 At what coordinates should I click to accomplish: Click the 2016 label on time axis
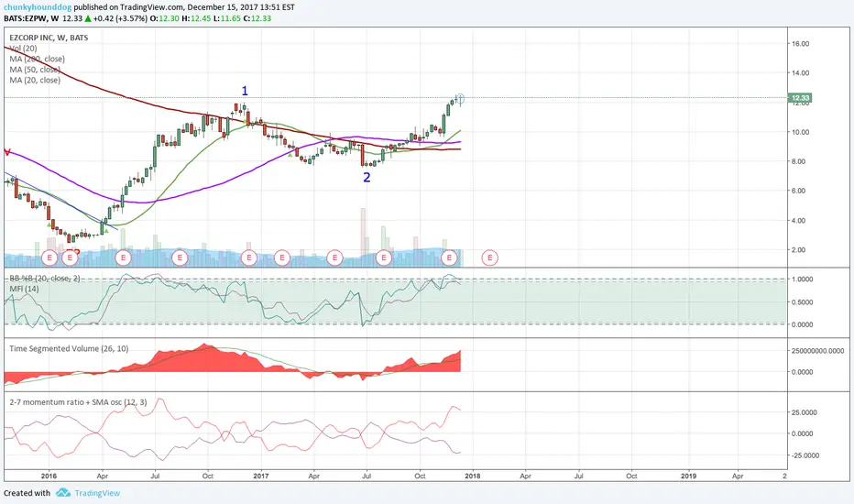point(49,476)
